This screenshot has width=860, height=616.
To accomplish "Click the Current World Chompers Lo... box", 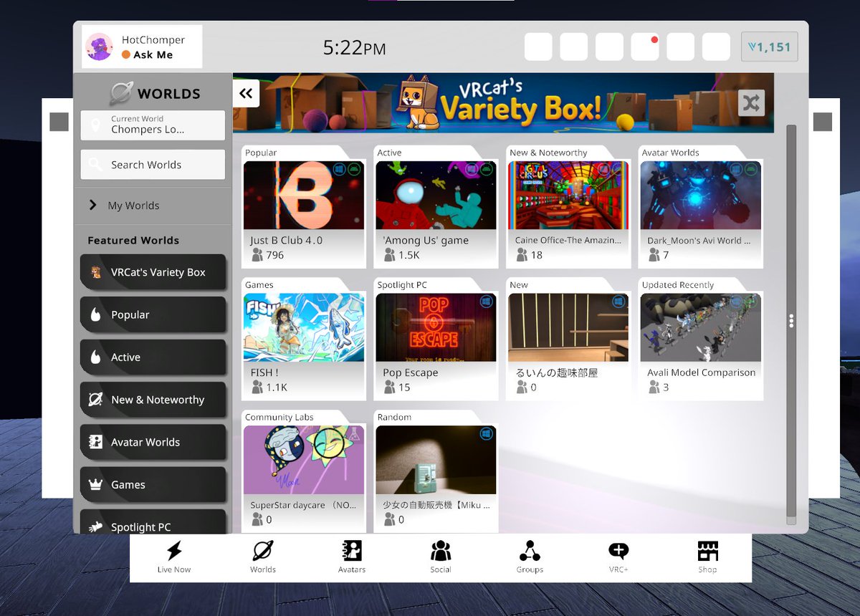I will [x=153, y=125].
